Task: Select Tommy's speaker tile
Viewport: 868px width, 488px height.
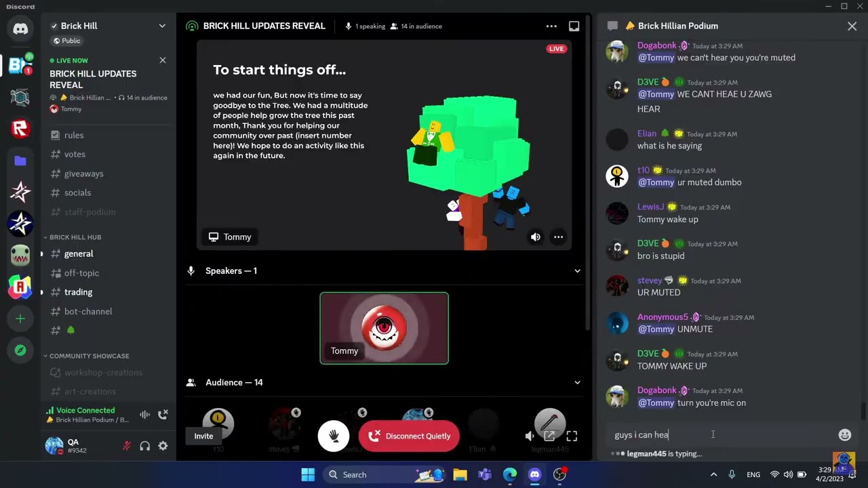Action: point(384,328)
